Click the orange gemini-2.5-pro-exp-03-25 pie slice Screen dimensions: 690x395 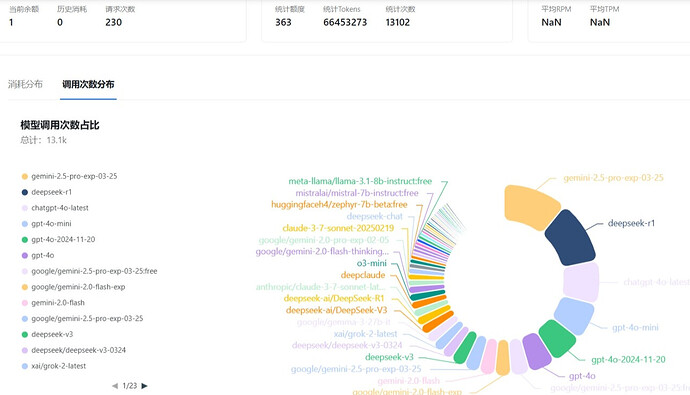[532, 207]
